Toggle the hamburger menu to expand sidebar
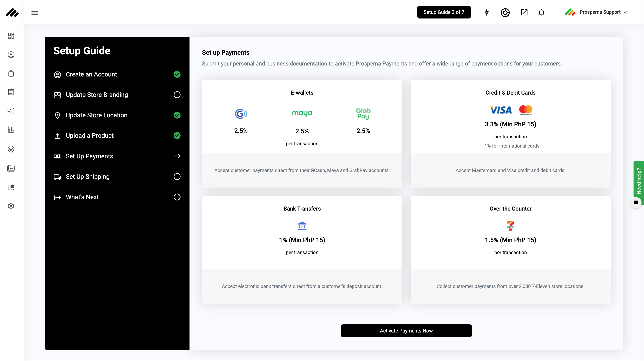This screenshot has width=644, height=361. 34,13
